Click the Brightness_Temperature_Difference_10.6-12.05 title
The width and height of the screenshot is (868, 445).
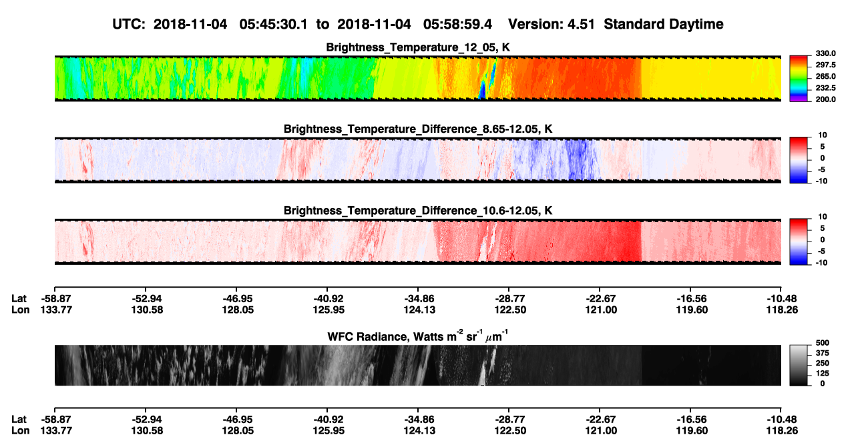point(418,211)
